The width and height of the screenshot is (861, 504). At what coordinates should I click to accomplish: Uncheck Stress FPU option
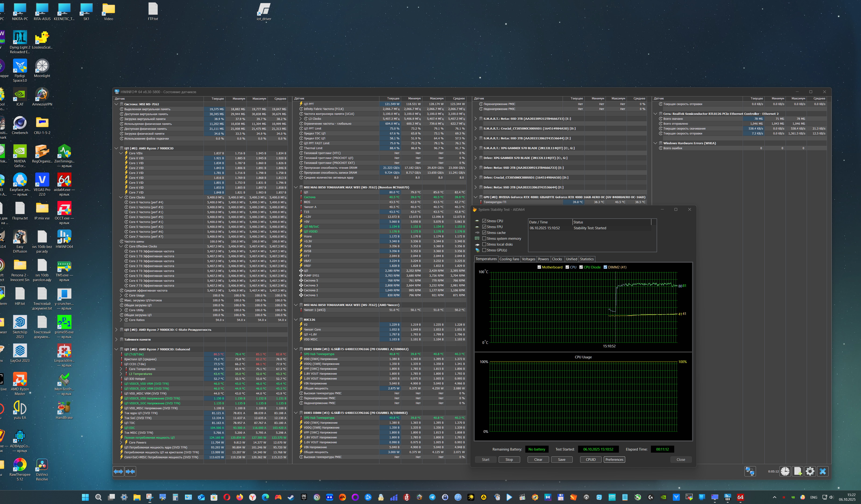tap(484, 227)
